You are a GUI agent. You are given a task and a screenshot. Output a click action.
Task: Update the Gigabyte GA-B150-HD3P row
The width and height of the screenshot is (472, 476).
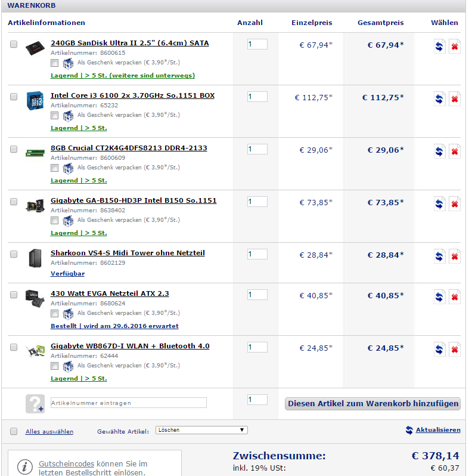click(x=439, y=204)
